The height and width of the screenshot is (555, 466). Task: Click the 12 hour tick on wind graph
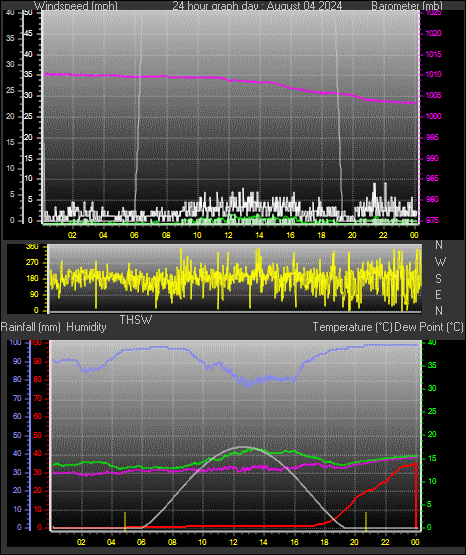tap(228, 235)
